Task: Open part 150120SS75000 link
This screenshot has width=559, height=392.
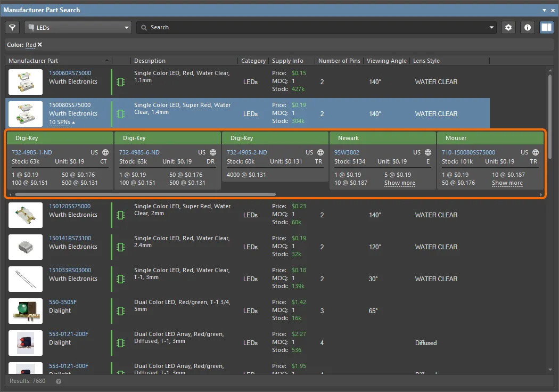Action: [70, 206]
